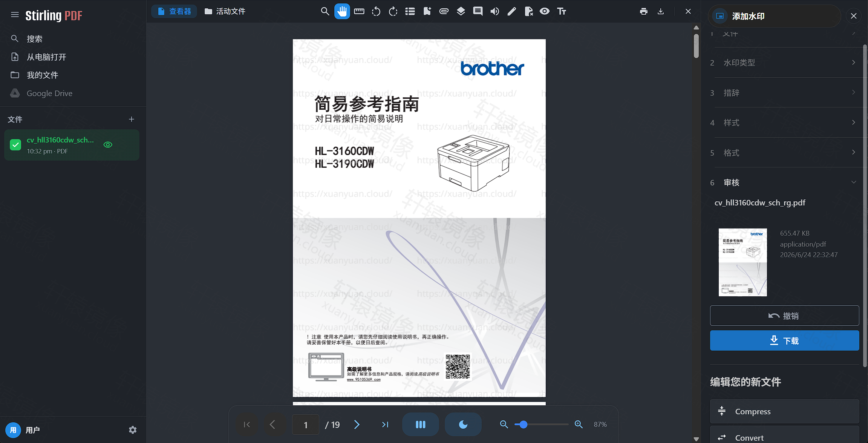This screenshot has height=443, width=868.
Task: Expand the 格式 step
Action: point(784,153)
